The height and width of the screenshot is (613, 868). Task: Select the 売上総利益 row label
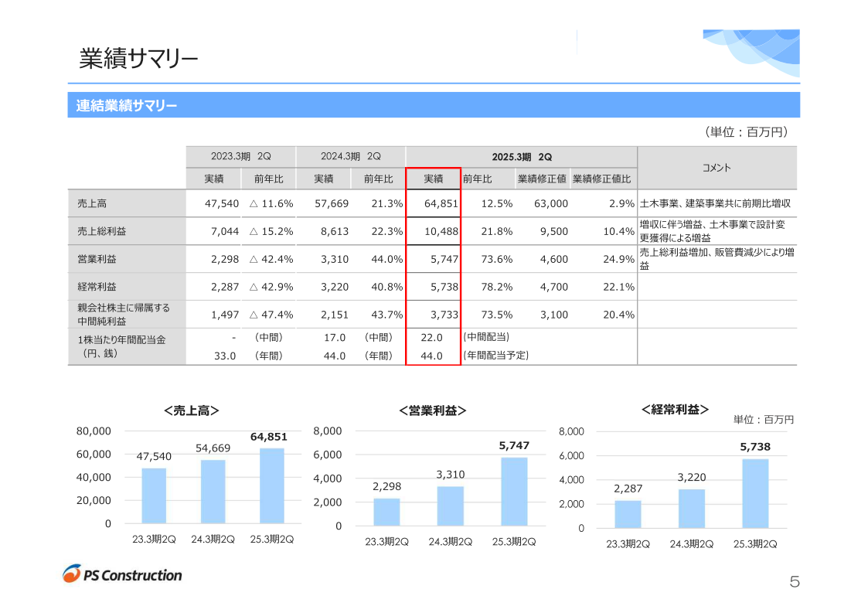pyautogui.click(x=101, y=231)
